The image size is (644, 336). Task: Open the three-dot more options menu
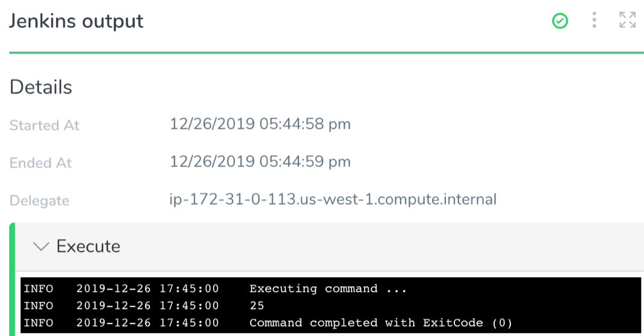[x=594, y=20]
